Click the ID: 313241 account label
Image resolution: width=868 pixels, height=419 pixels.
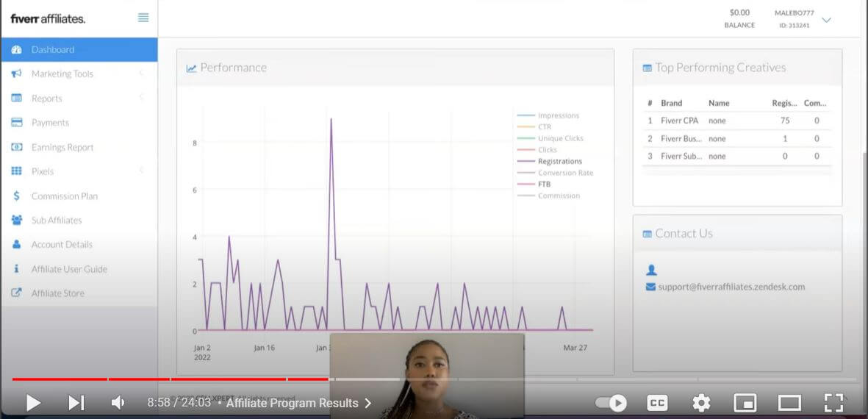(794, 26)
